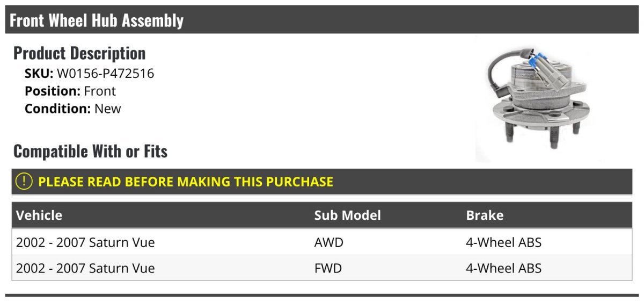Select the AWD Saturn Vue row
The height and width of the screenshot is (302, 644).
click(x=322, y=242)
